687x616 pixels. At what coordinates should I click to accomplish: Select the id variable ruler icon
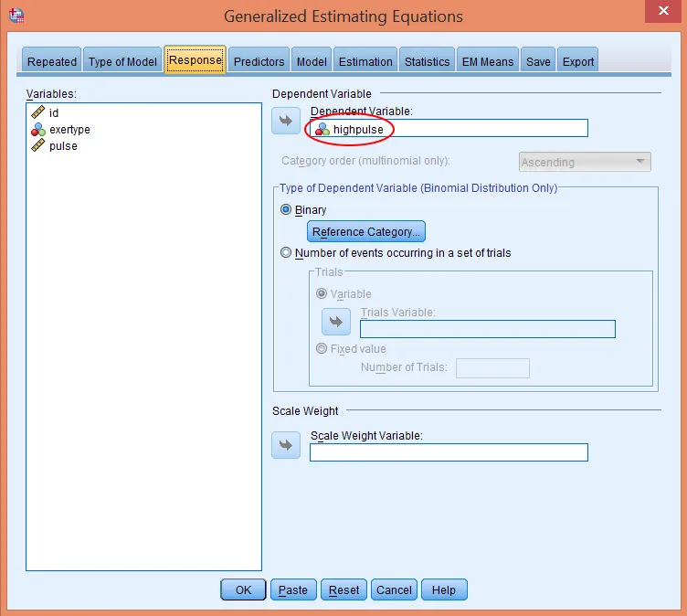point(38,112)
